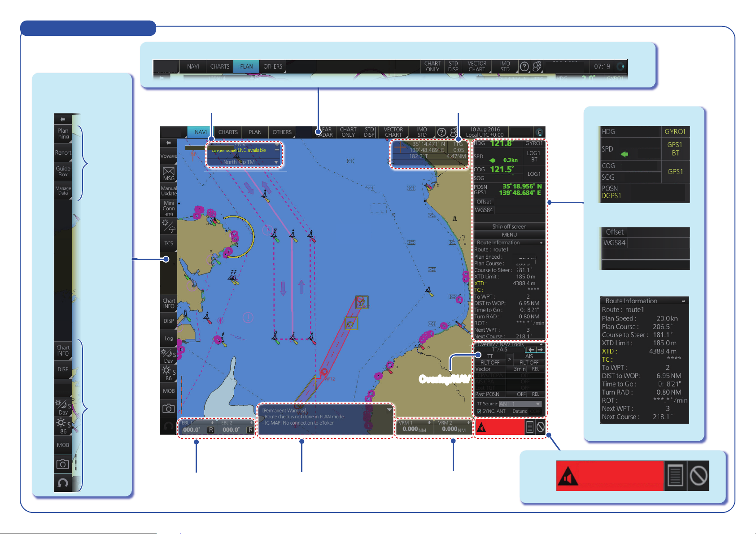Select the PLAN tab in main ECDIS screen

(255, 132)
